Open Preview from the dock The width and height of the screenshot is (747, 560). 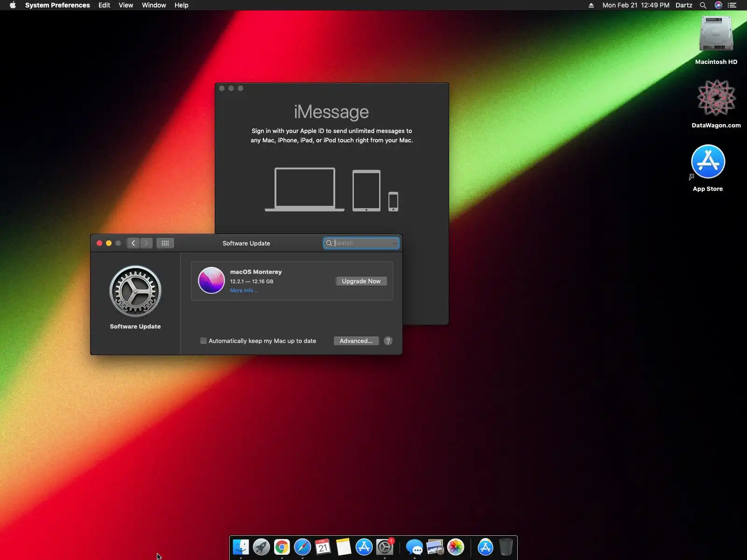pyautogui.click(x=435, y=547)
